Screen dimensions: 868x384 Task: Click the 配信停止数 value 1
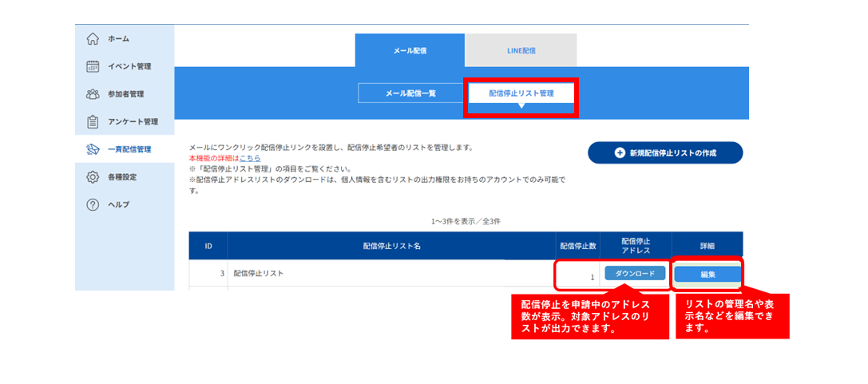point(593,277)
